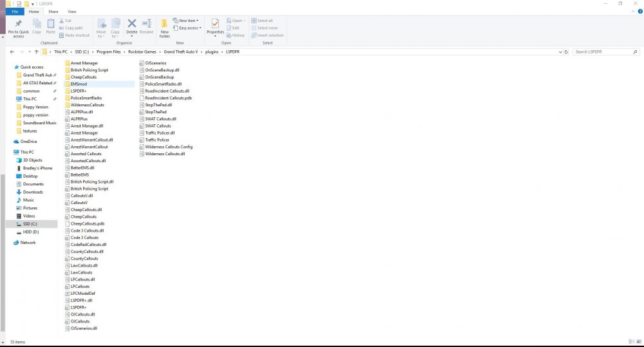The image size is (644, 347).
Task: Click plugins in the address breadcrumb
Action: pos(212,52)
